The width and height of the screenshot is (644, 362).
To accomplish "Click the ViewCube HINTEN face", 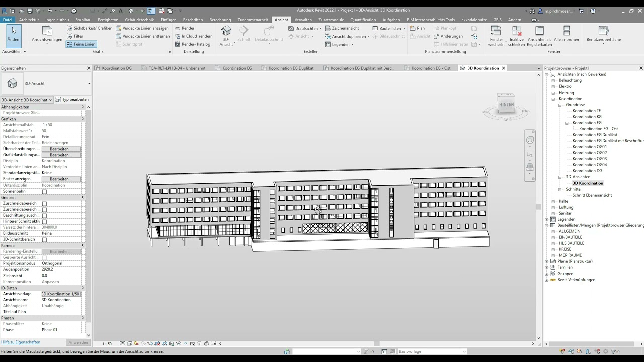I will (506, 105).
